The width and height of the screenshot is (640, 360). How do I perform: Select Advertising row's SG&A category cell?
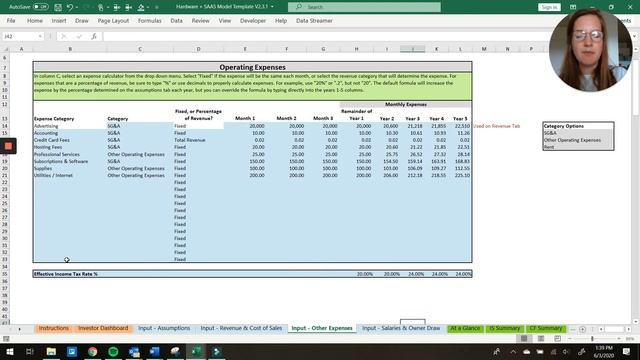coord(140,126)
